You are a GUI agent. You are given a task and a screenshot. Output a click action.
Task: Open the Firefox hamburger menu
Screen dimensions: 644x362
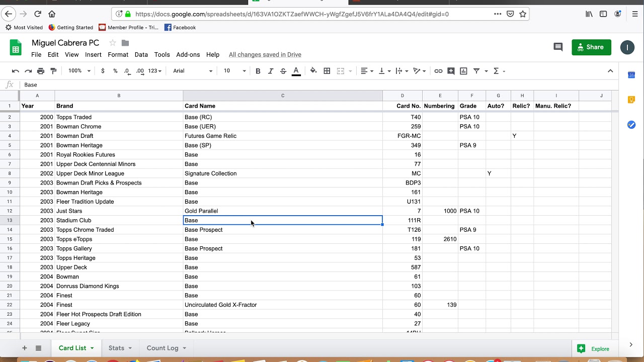(635, 14)
